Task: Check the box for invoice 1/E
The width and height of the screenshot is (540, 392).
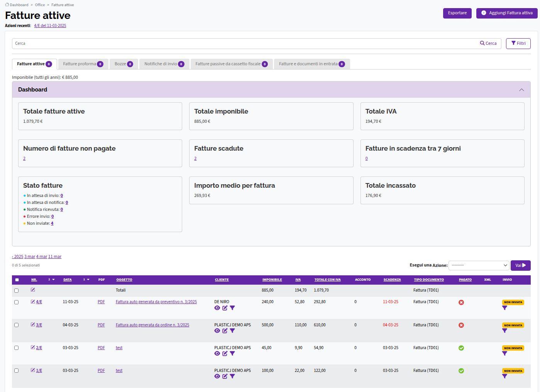Action: pos(16,370)
